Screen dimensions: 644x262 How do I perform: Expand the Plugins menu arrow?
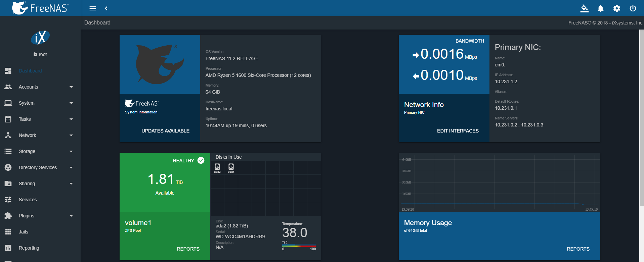71,216
